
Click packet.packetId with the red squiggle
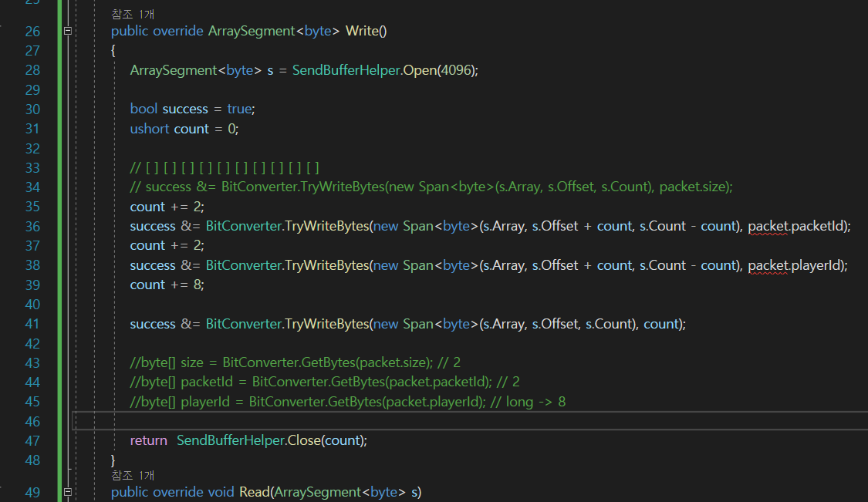796,226
